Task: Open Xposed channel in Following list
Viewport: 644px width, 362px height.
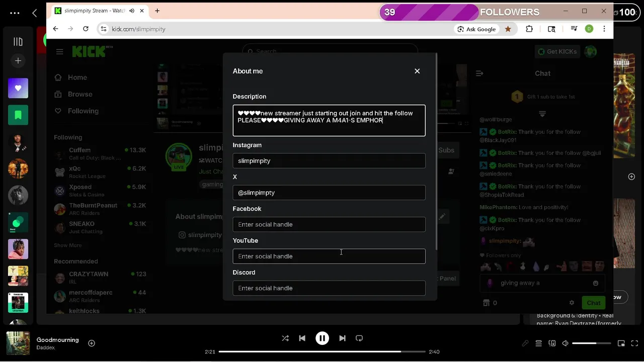Action: coord(100,191)
